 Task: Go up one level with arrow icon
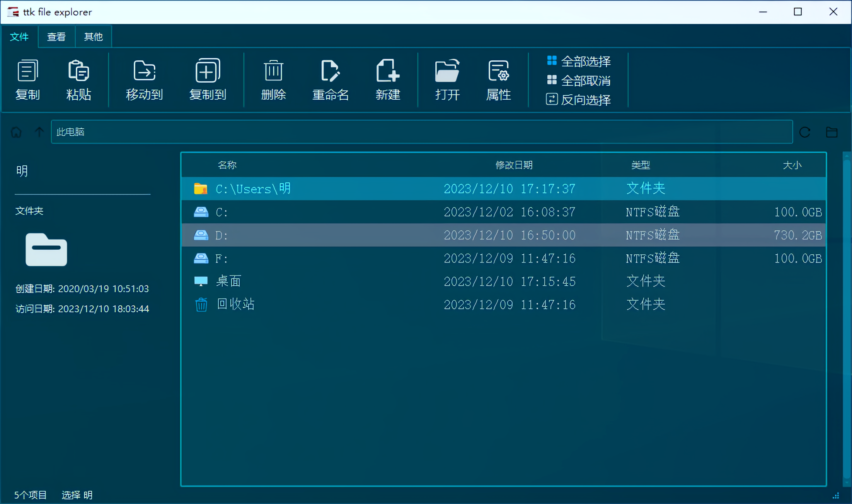[x=39, y=132]
